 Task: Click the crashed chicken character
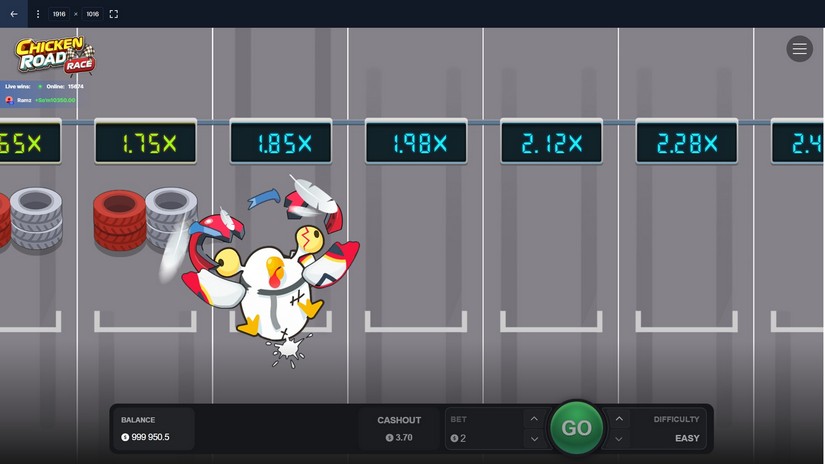click(270, 284)
